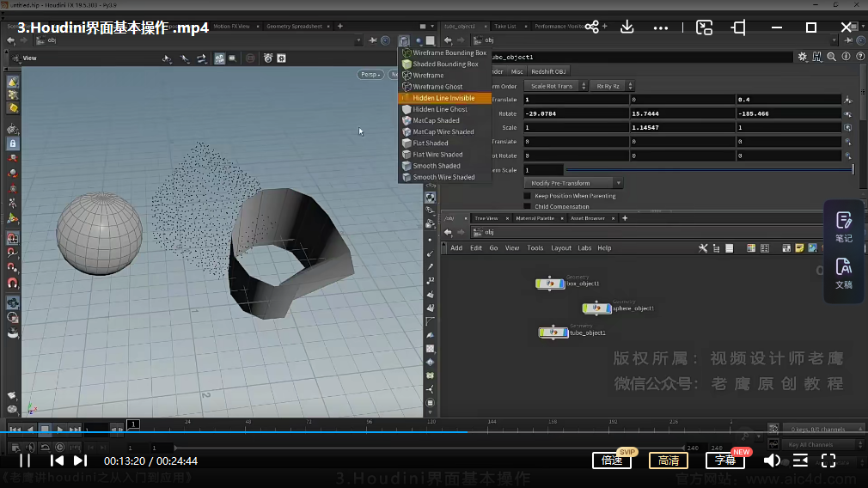Toggle the lock icon in left toolbar
Viewport: 868px width, 488px height.
[12, 143]
